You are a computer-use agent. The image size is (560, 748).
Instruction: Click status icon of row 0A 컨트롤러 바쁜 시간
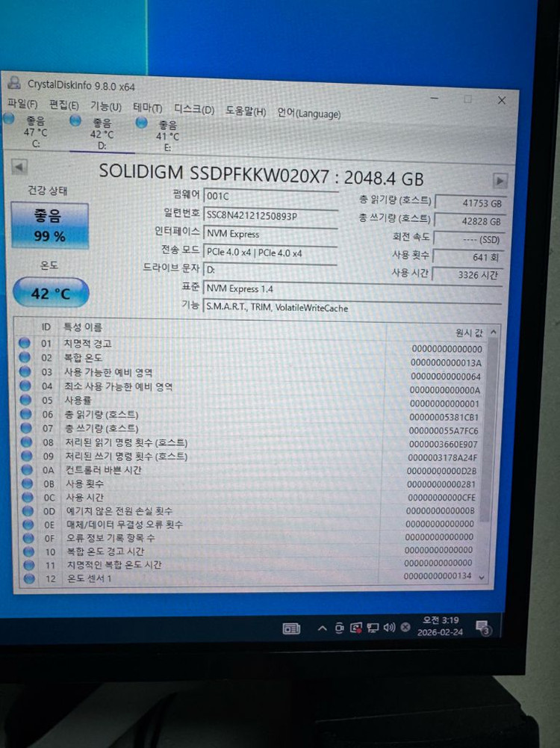27,470
